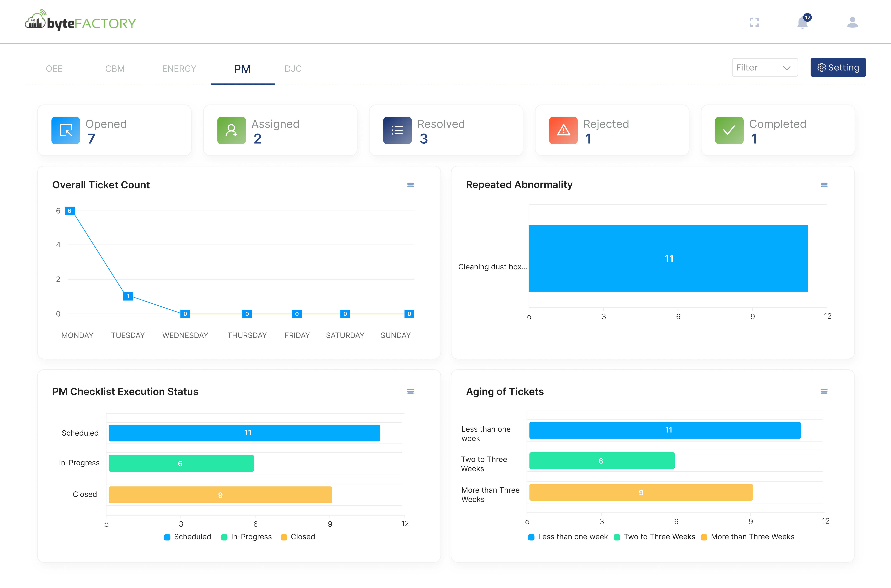Click the Scheduled bar showing 11
Image resolution: width=891 pixels, height=588 pixels.
244,433
